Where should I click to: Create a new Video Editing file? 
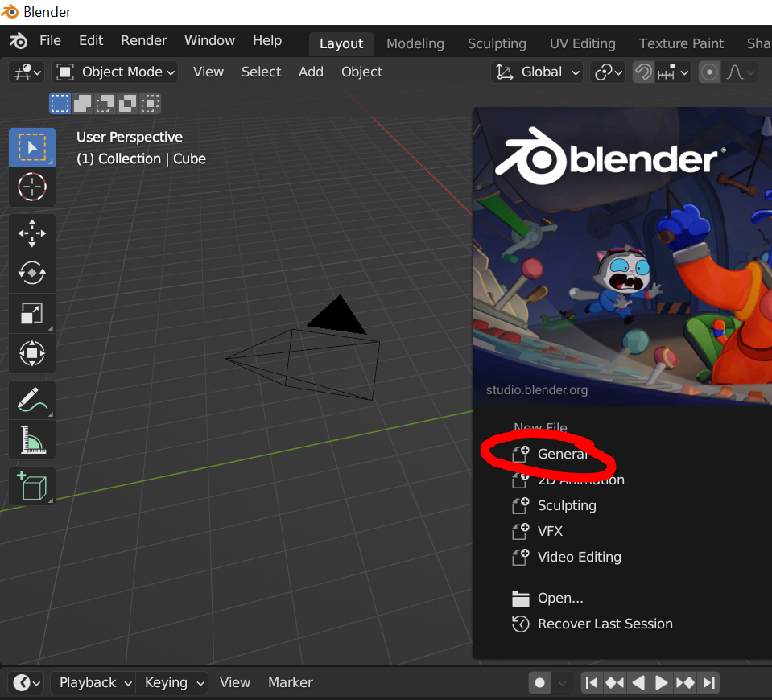point(579,557)
